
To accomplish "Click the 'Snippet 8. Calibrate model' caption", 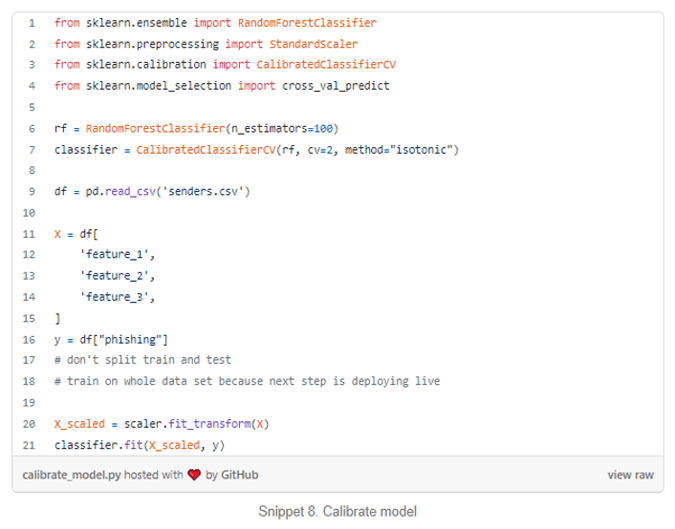I will click(338, 511).
